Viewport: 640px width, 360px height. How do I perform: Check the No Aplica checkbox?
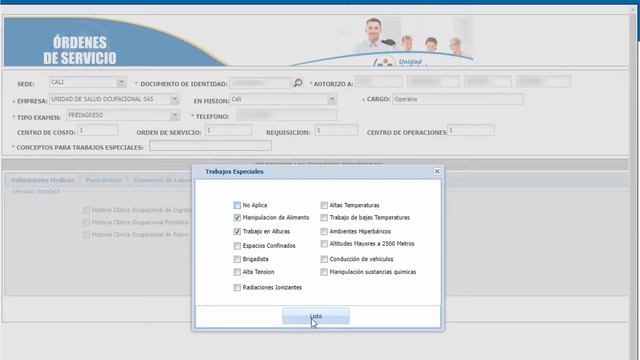point(237,205)
